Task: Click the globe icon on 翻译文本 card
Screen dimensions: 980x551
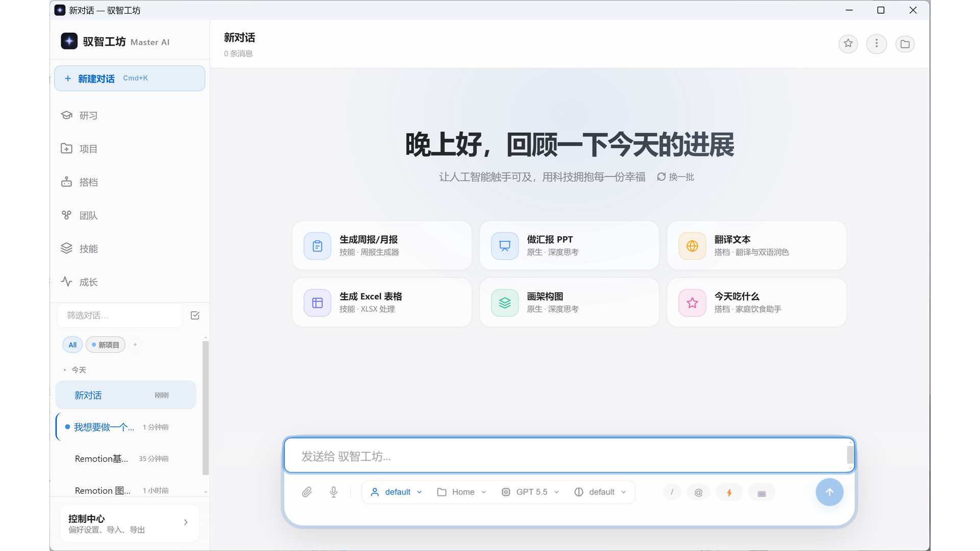Action: [692, 246]
